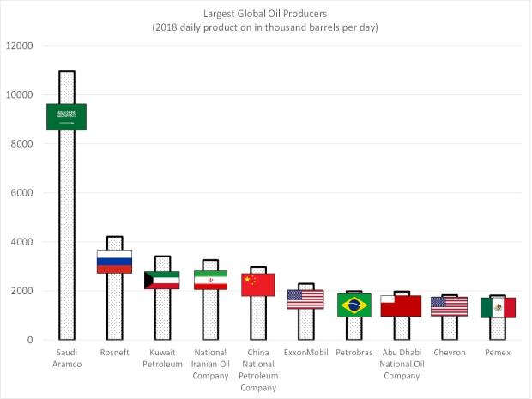This screenshot has width=532, height=399.
Task: Click the red China flag
Action: pyautogui.click(x=257, y=284)
